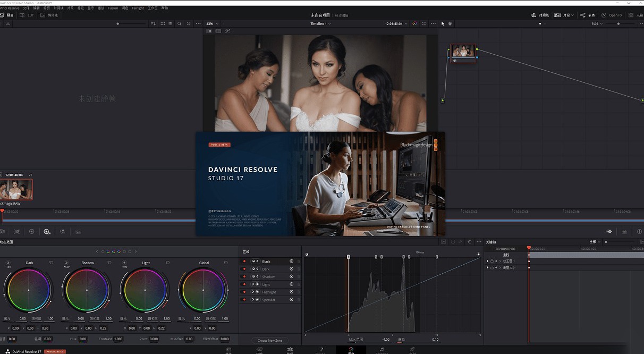Open the LUT browser panel
The height and width of the screenshot is (354, 644).
(27, 15)
